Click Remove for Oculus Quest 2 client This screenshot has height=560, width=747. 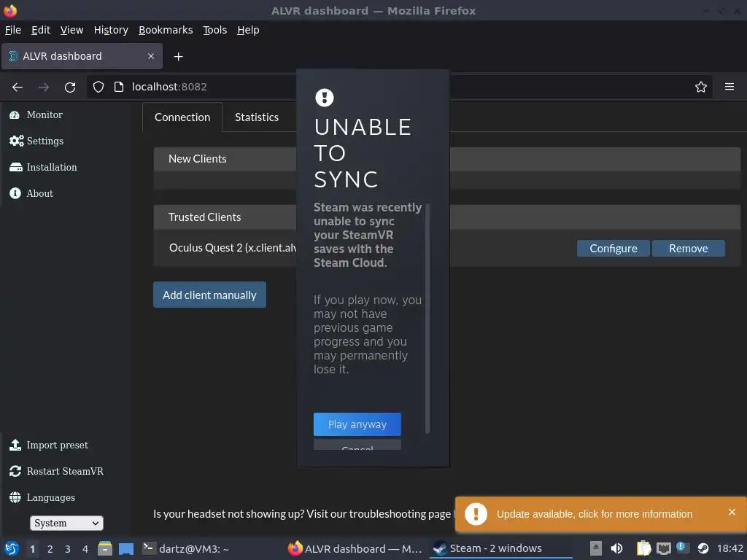coord(689,248)
